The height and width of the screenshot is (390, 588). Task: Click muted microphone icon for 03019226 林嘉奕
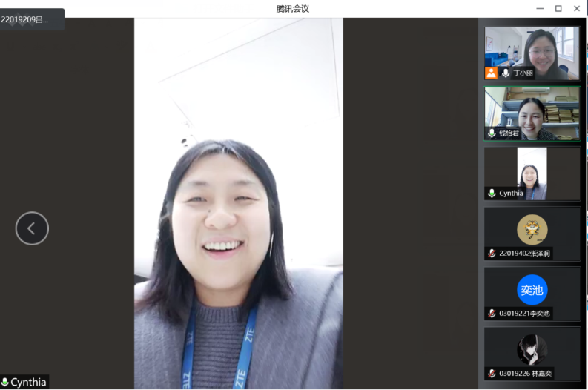coord(491,374)
